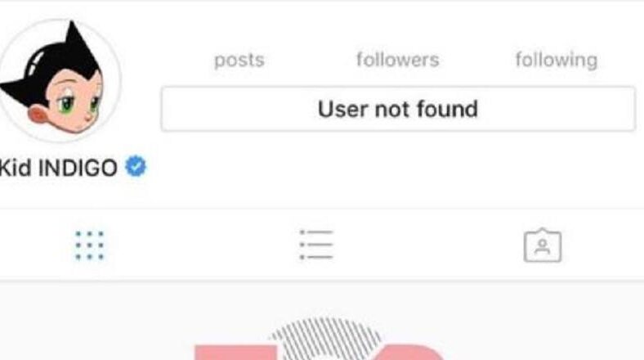Click the word "found" in the button
The width and height of the screenshot is (644, 360).
click(447, 109)
